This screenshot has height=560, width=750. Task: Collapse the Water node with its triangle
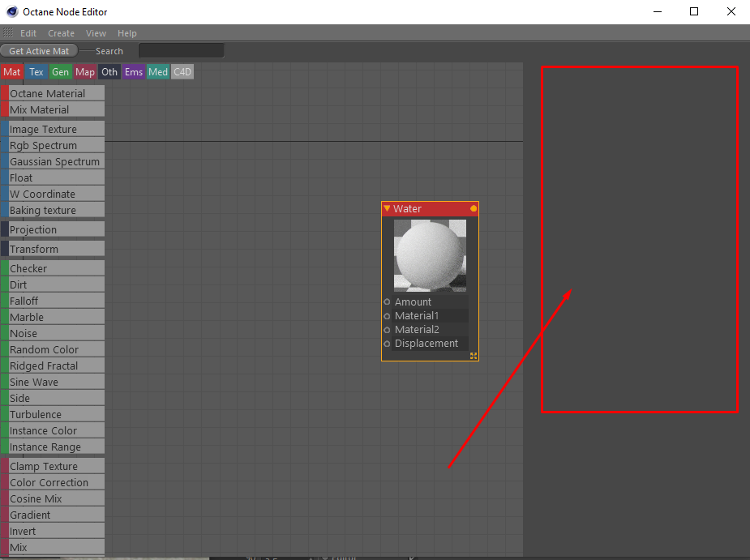tap(387, 208)
